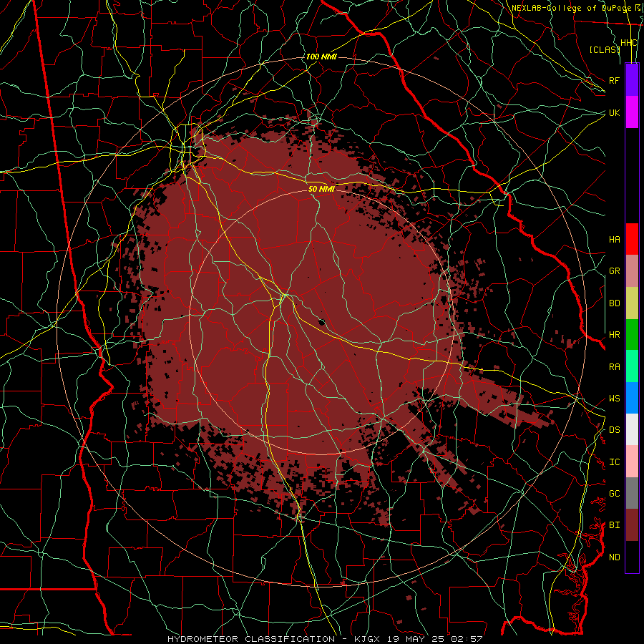
Task: Click the WS legend label
Action: click(x=615, y=399)
